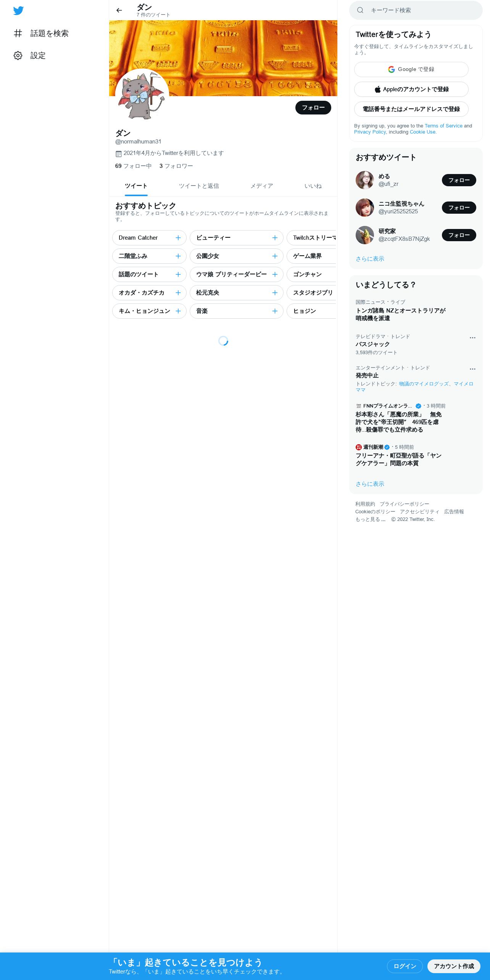Focus the キーワード検索 search field
490x980 pixels.
[416, 10]
